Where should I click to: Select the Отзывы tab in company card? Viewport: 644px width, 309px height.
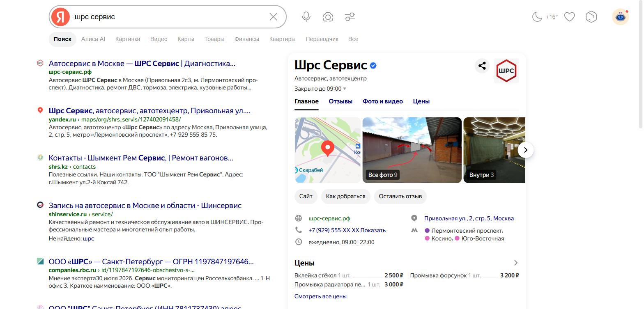[x=340, y=101]
